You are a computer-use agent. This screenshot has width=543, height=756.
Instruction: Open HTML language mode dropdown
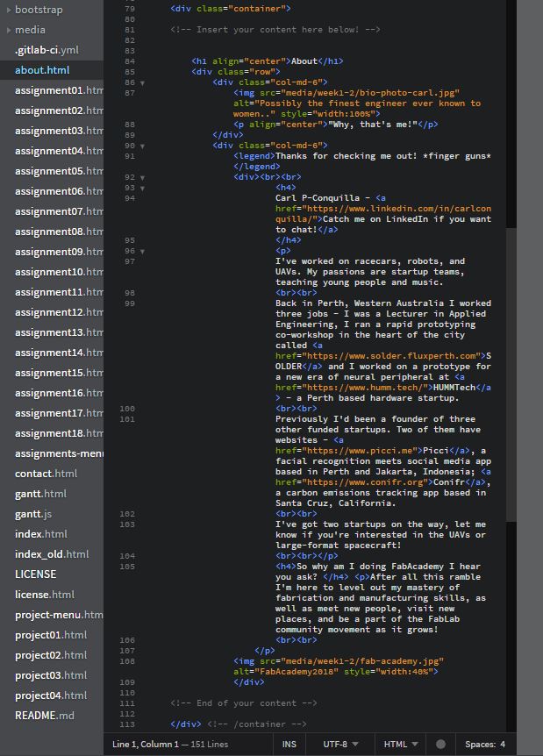(401, 745)
